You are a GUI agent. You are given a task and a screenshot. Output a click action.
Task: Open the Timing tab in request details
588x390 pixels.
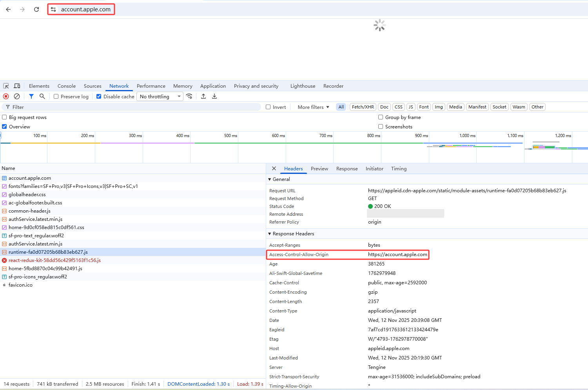point(399,169)
